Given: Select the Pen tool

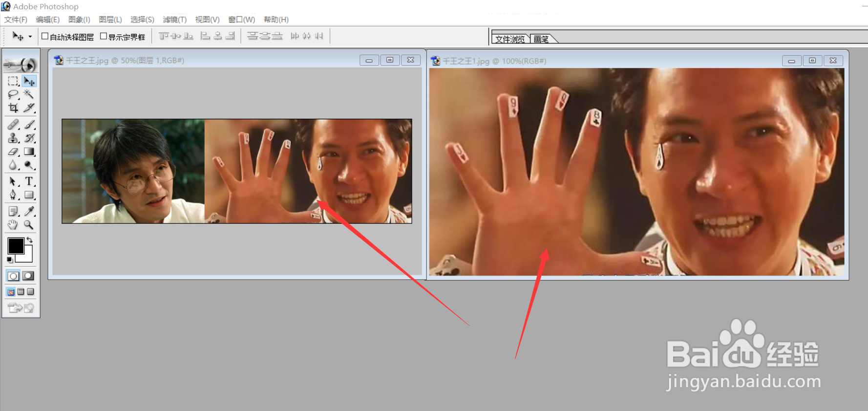Looking at the screenshot, I should coord(13,195).
